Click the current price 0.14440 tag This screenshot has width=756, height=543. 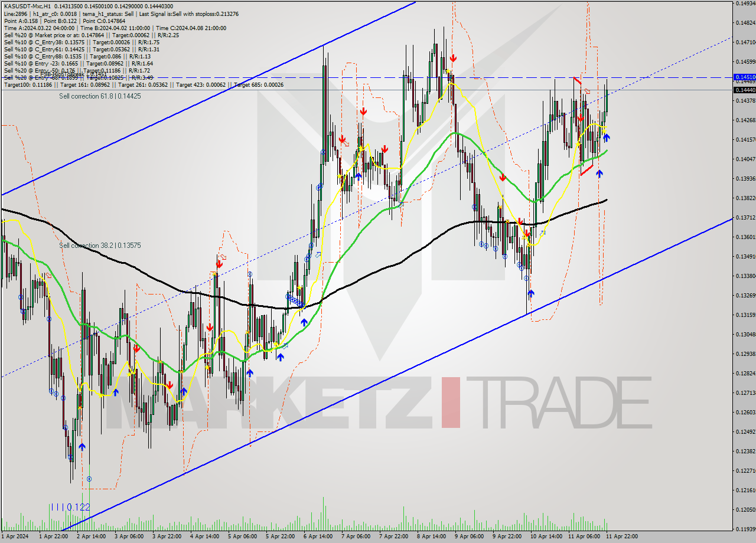pos(744,90)
